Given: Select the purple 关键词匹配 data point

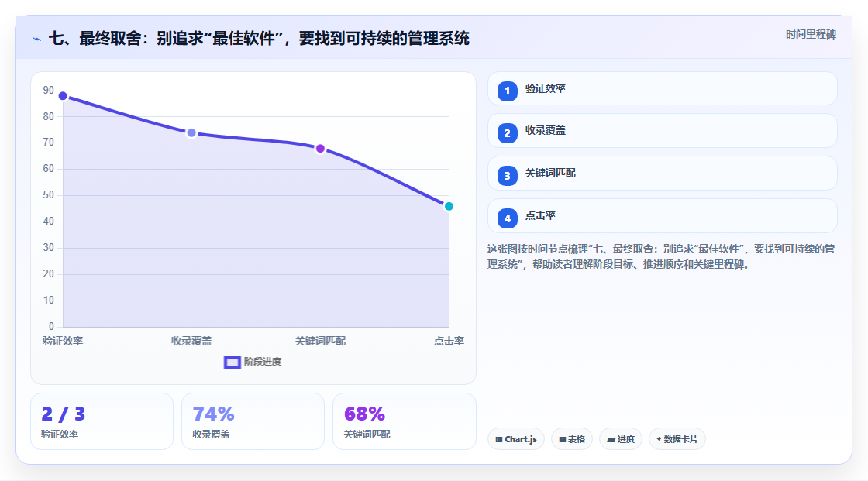Looking at the screenshot, I should [320, 149].
